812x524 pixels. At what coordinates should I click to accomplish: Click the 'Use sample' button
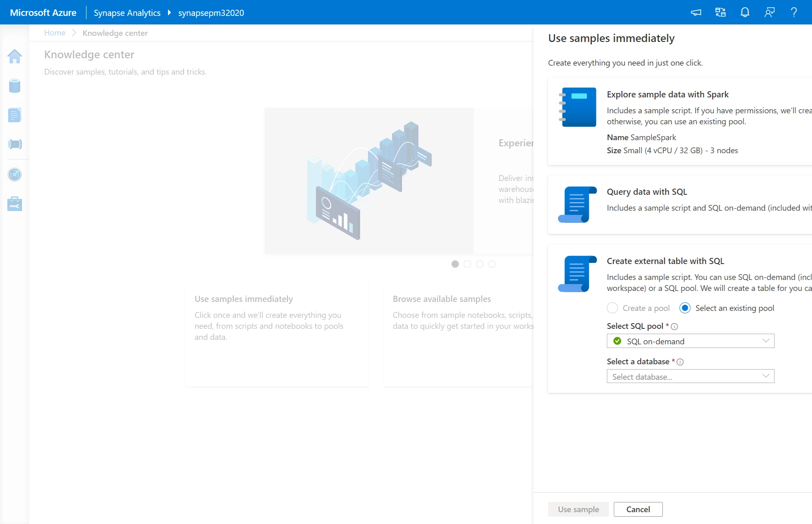tap(578, 509)
